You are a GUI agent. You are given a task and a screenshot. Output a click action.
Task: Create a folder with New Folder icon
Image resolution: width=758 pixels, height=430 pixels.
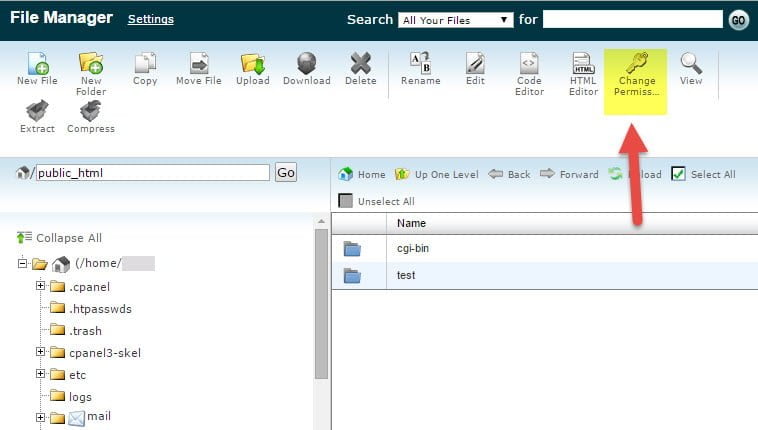pyautogui.click(x=91, y=65)
